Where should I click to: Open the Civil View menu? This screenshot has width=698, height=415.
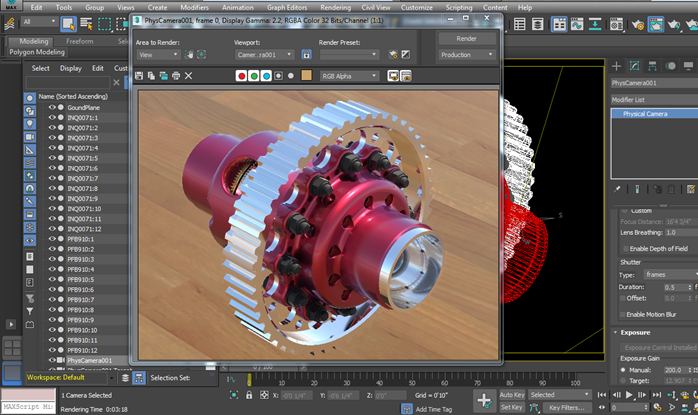tap(376, 8)
